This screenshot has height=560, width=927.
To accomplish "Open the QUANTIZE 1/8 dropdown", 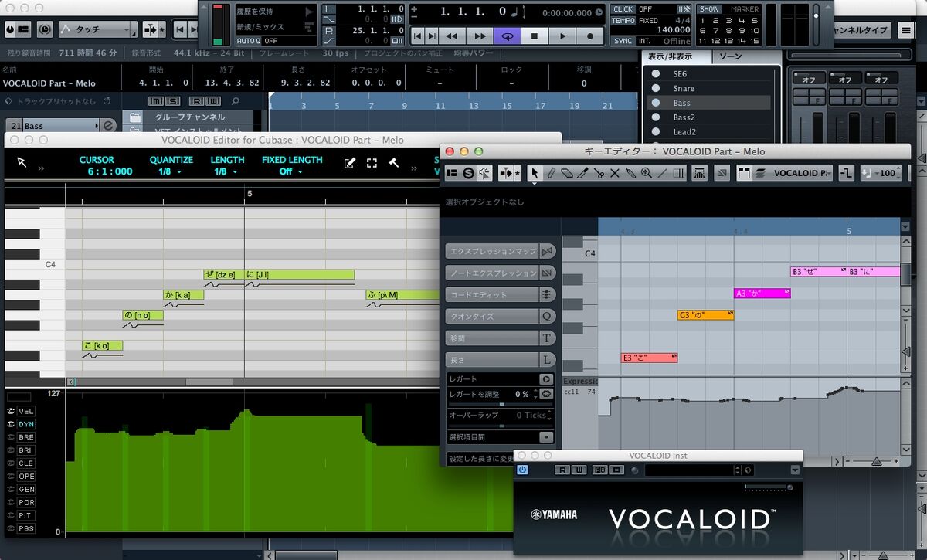I will (171, 171).
